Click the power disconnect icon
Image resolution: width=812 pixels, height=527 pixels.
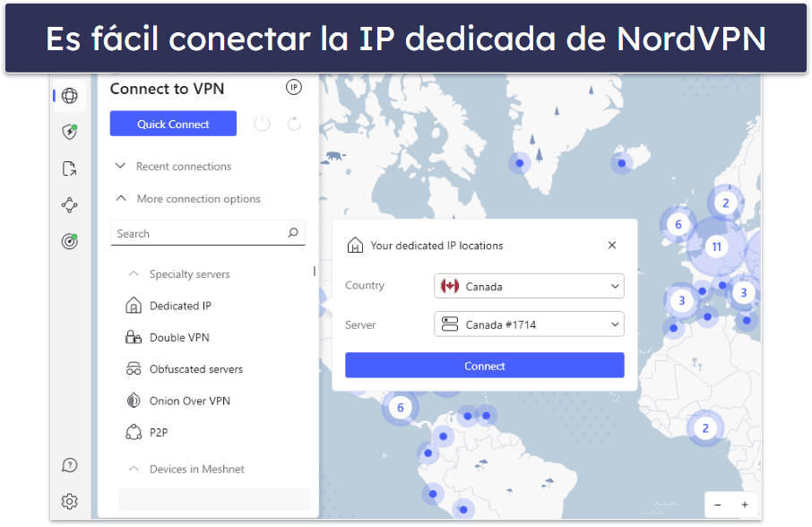pyautogui.click(x=262, y=124)
